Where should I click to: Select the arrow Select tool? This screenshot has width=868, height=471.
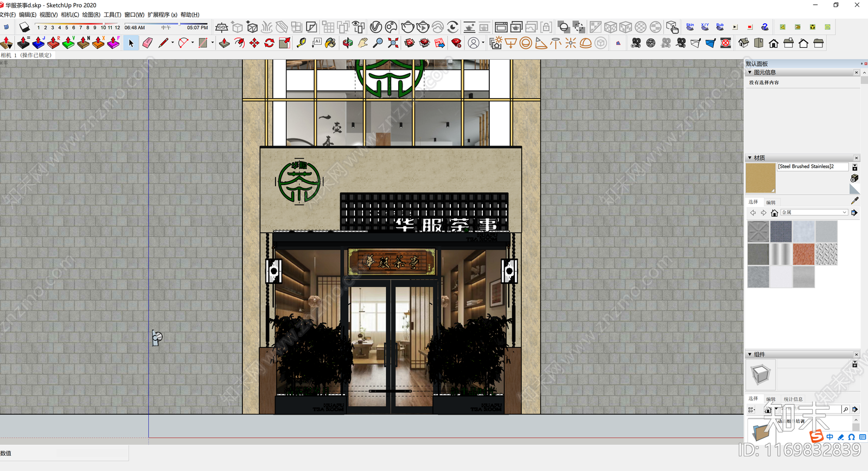click(x=131, y=43)
